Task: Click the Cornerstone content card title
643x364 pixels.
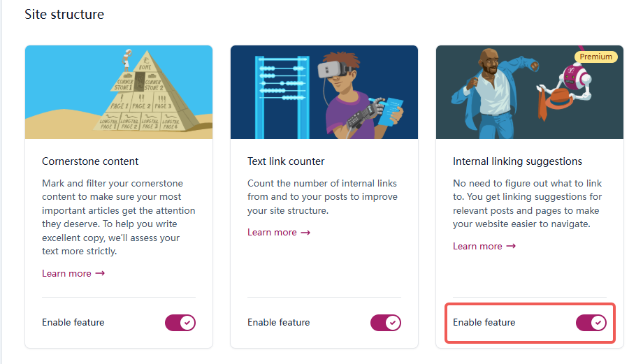Action: (x=90, y=161)
